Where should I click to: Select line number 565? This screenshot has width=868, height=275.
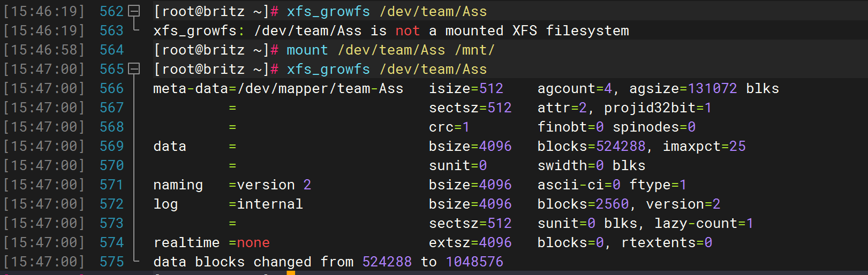tap(111, 69)
